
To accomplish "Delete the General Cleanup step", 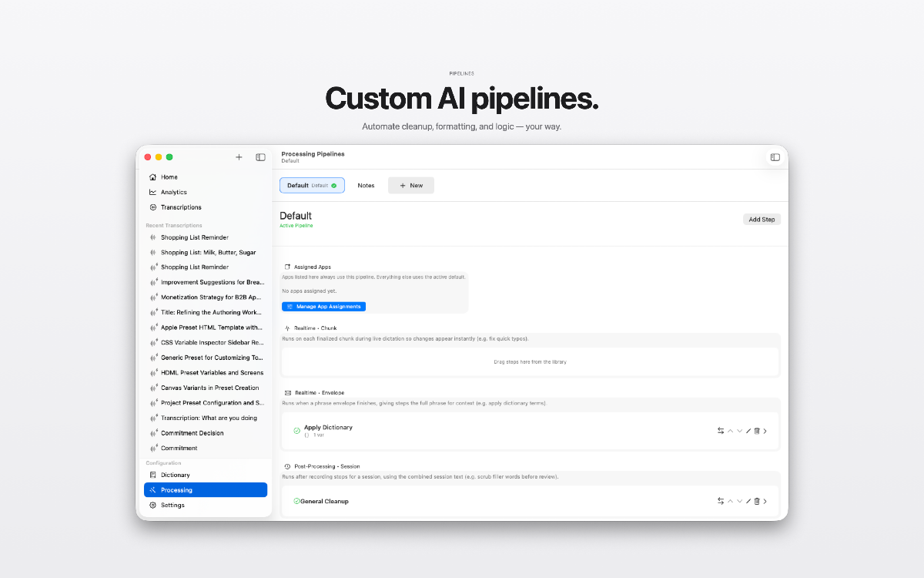I will pos(757,501).
